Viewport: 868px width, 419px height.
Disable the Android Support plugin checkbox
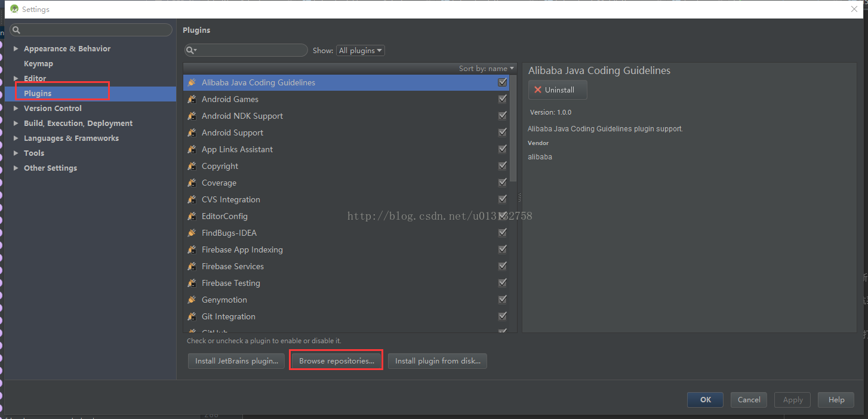pos(502,133)
